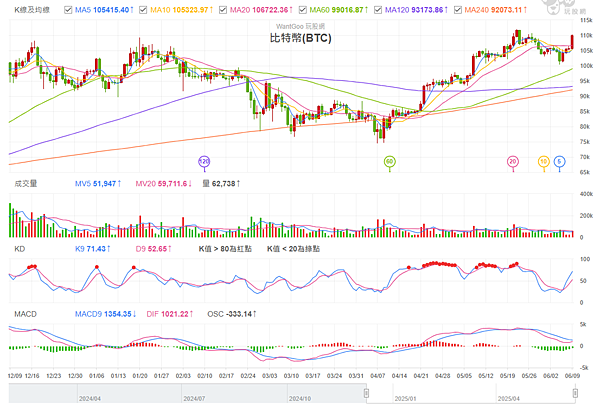The height and width of the screenshot is (410, 600).
Task: Click the 06/09 date on the time axis
Action: [x=572, y=376]
